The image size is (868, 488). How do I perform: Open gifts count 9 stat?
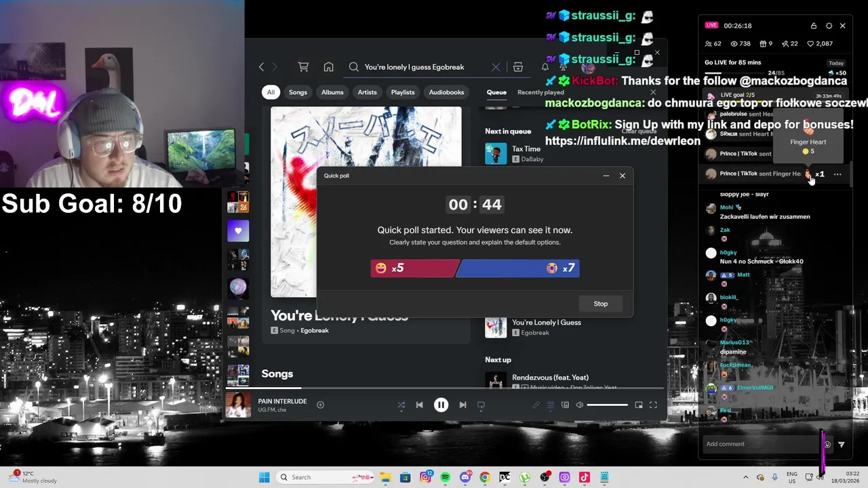tap(766, 44)
